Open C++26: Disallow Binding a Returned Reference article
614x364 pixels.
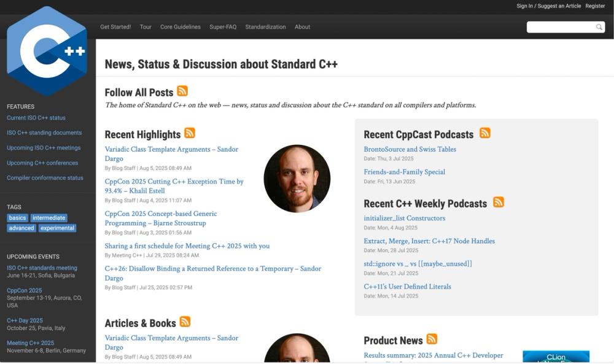213,273
